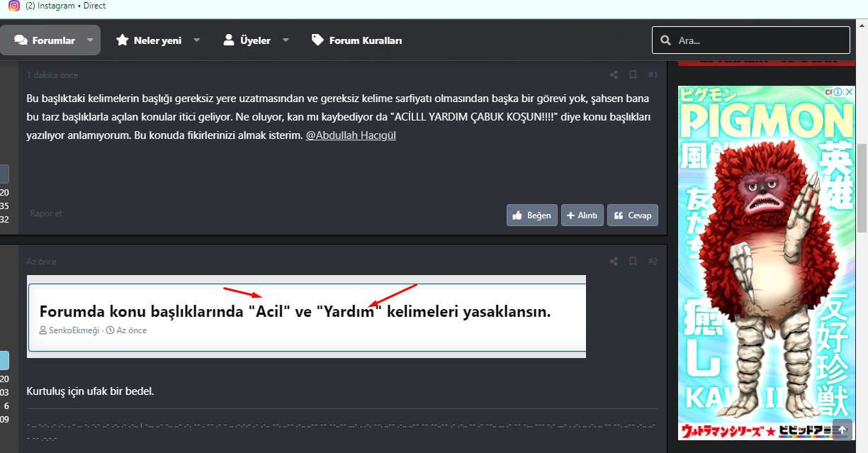Viewport: 868px width, 453px height.
Task: Open the Forum Kuralları menu item
Action: click(x=365, y=40)
